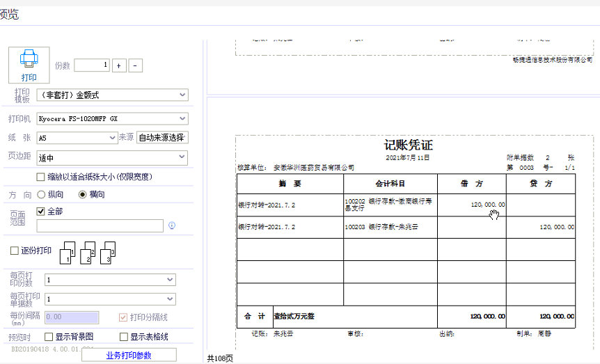Click the collate pages 2 illustration icon
Screen dimensions: 600x364
(x=88, y=253)
